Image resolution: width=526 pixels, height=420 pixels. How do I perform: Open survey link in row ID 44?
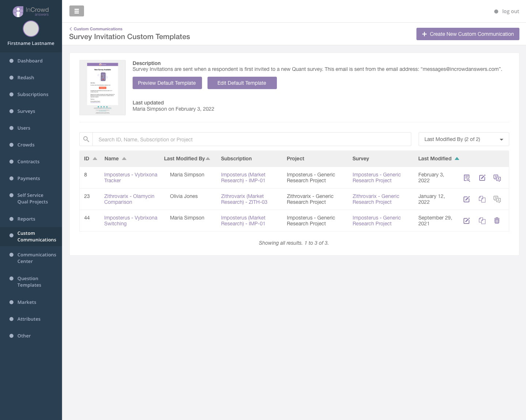click(x=377, y=221)
